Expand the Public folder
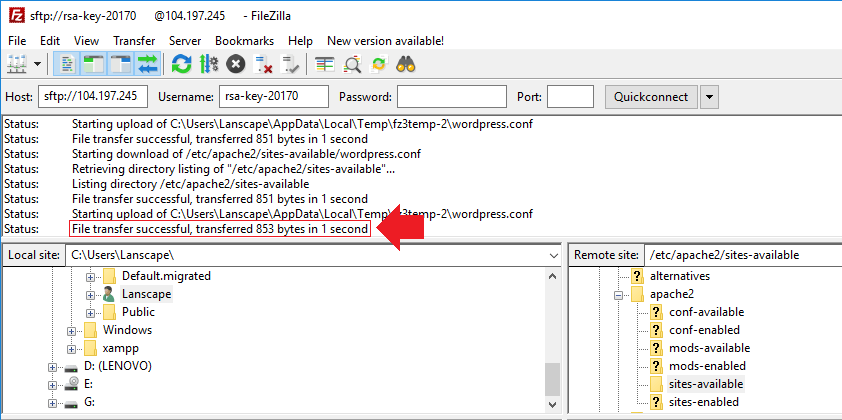Screen dimensions: 842x420 [x=90, y=313]
